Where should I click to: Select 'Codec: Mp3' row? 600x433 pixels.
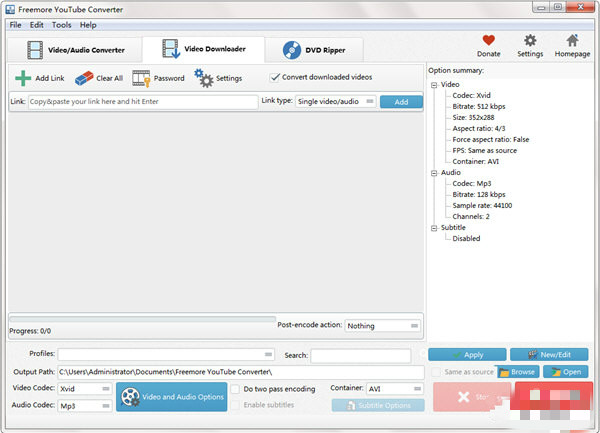tap(472, 184)
